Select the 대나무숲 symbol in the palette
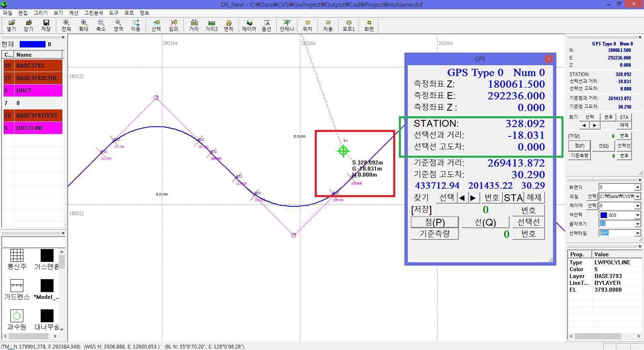This screenshot has width=644, height=350. click(47, 319)
